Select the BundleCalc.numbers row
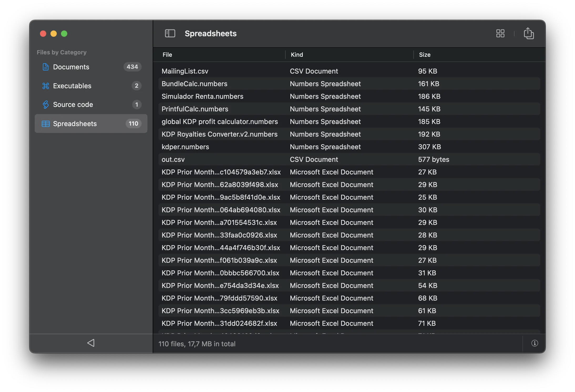The width and height of the screenshot is (575, 392). click(194, 84)
